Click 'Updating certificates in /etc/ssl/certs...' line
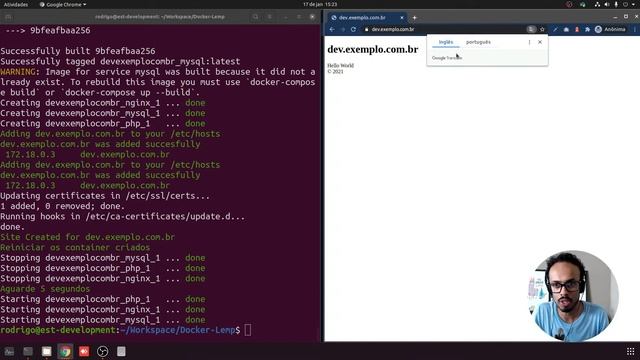 tap(105, 196)
